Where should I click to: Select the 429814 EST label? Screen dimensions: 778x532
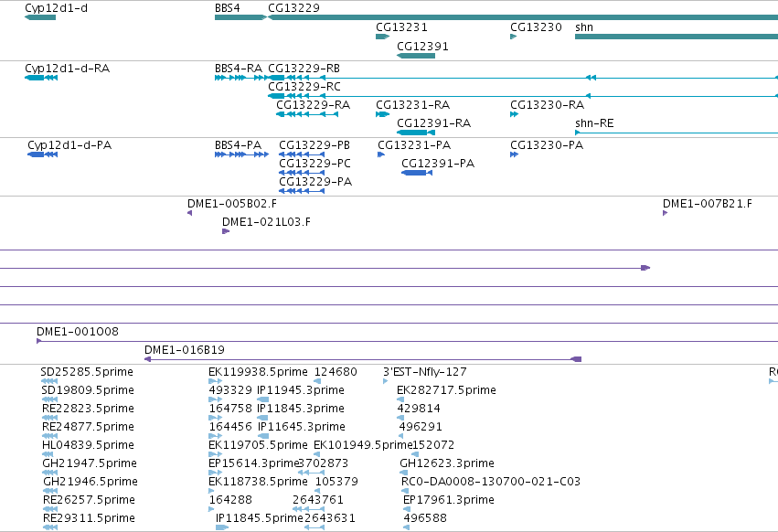pos(419,409)
